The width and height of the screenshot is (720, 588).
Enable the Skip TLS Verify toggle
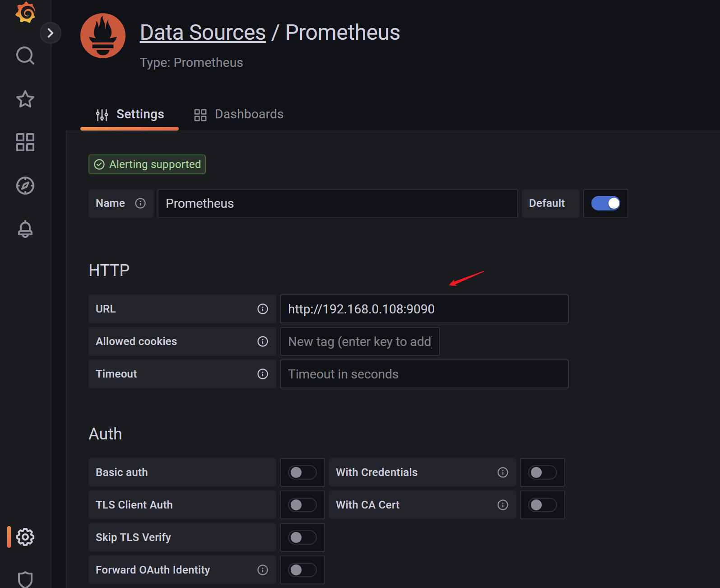click(x=302, y=537)
